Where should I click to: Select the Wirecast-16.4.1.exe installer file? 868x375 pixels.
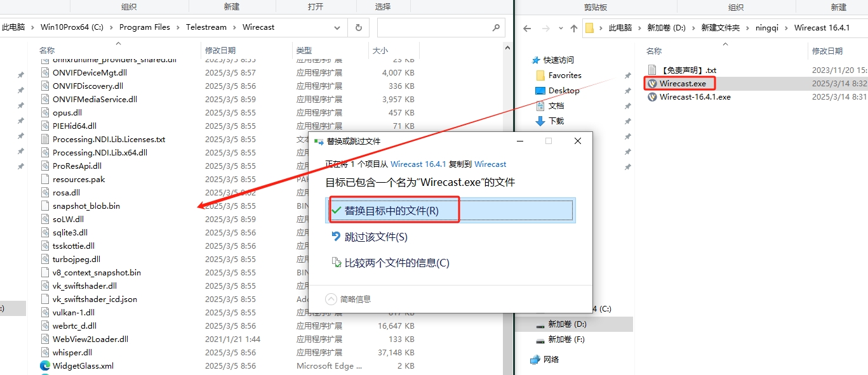click(x=695, y=97)
